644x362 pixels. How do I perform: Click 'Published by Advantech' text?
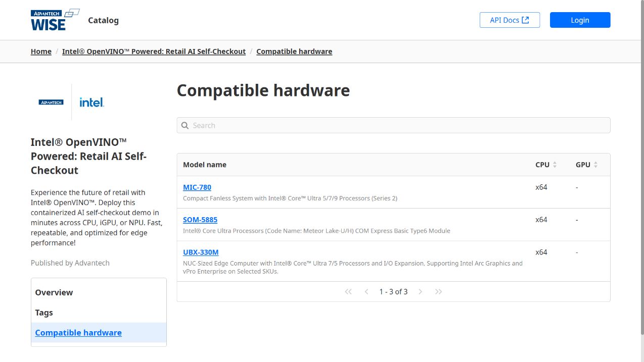tap(70, 263)
